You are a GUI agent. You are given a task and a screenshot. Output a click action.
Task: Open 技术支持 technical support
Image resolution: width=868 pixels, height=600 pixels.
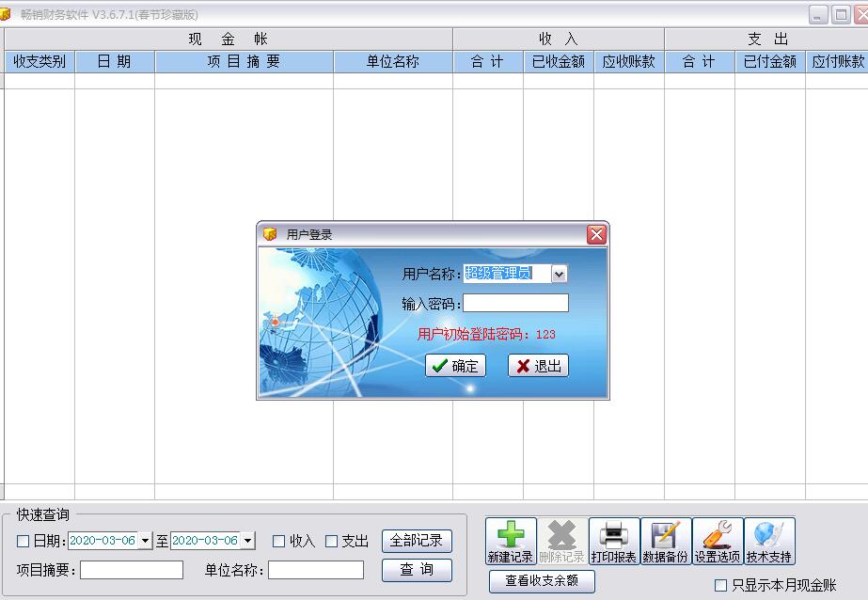coord(769,542)
